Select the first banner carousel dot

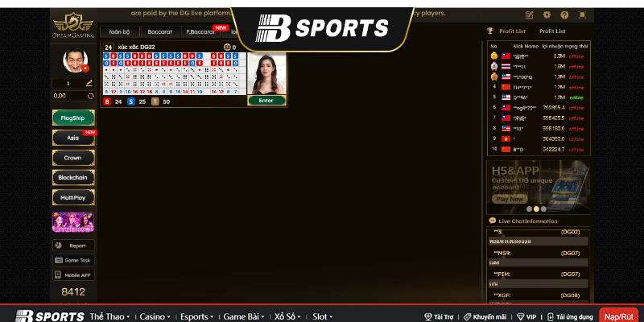tap(529, 208)
